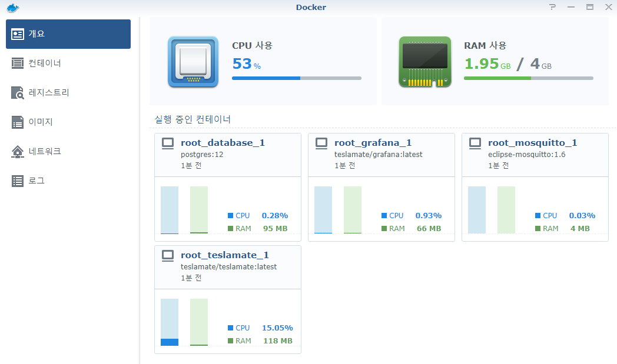Screen dimensions: 617x364
Task: Click the 53% CPU value
Action: pos(246,64)
